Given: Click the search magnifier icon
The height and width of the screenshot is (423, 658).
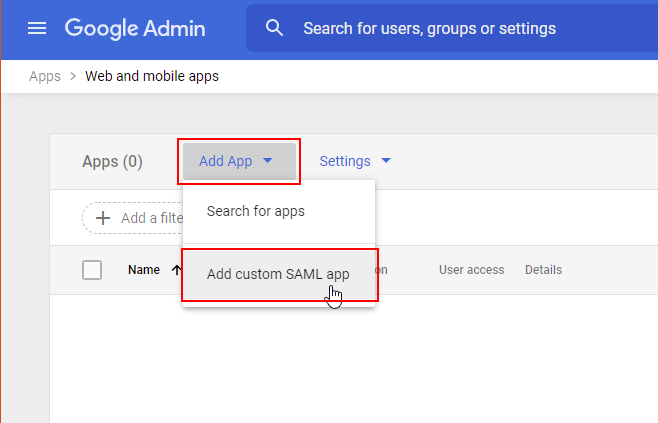Looking at the screenshot, I should [274, 28].
